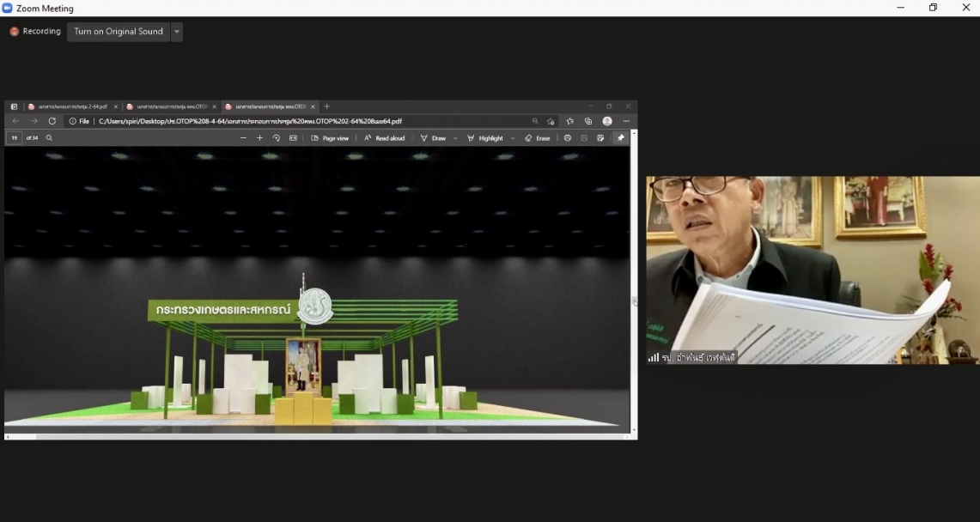Expand the Draw tool options chevron
980x522 pixels.
coord(455,138)
